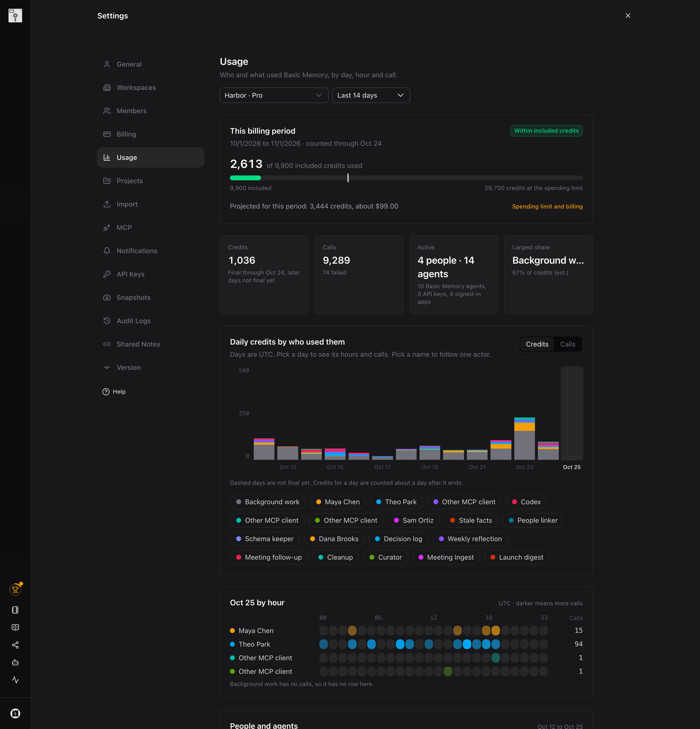This screenshot has height=729, width=700.
Task: Toggle the Launch digest legend chip
Action: coord(517,557)
